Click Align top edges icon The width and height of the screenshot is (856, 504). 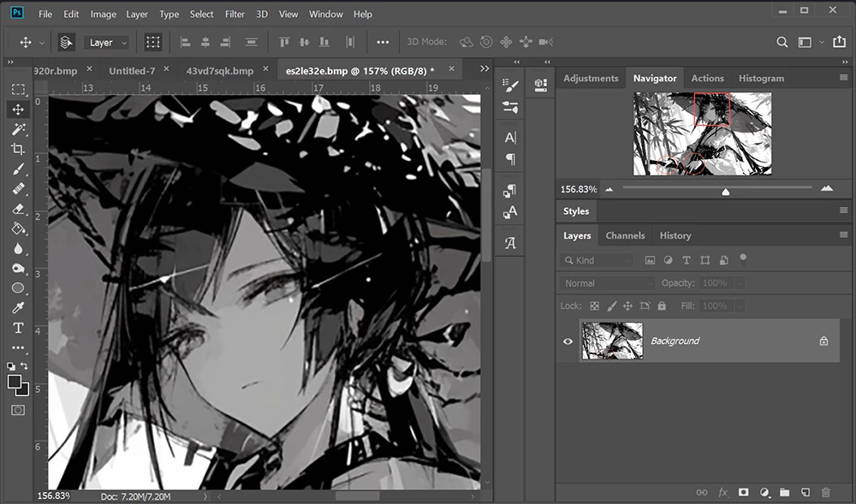(284, 42)
